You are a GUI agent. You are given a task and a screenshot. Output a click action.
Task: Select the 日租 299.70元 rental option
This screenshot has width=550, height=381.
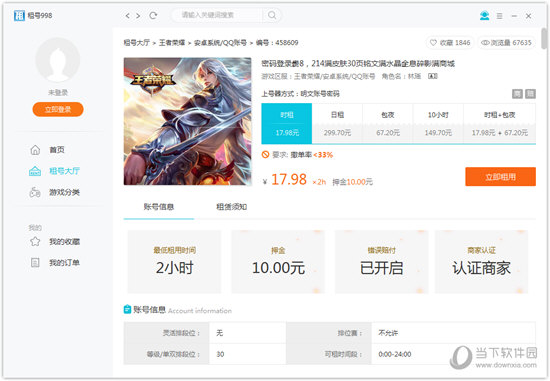337,123
